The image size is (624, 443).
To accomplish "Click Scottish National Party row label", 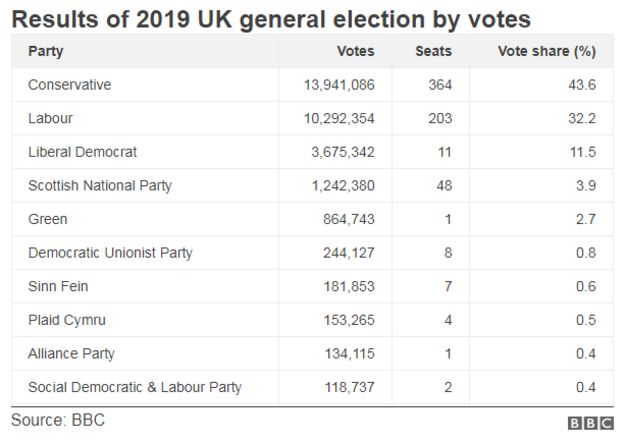I will coord(100,185).
